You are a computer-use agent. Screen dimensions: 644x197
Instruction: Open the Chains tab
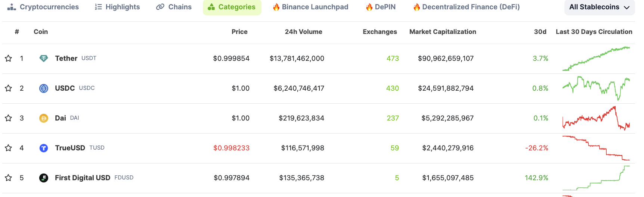click(174, 7)
